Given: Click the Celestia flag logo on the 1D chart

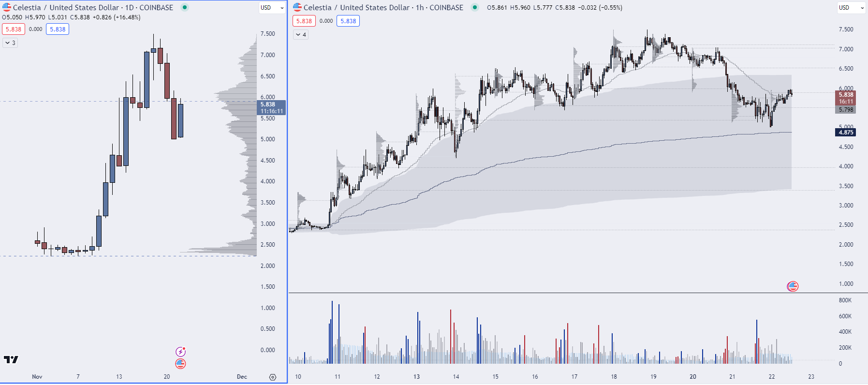Looking at the screenshot, I should pos(7,7).
